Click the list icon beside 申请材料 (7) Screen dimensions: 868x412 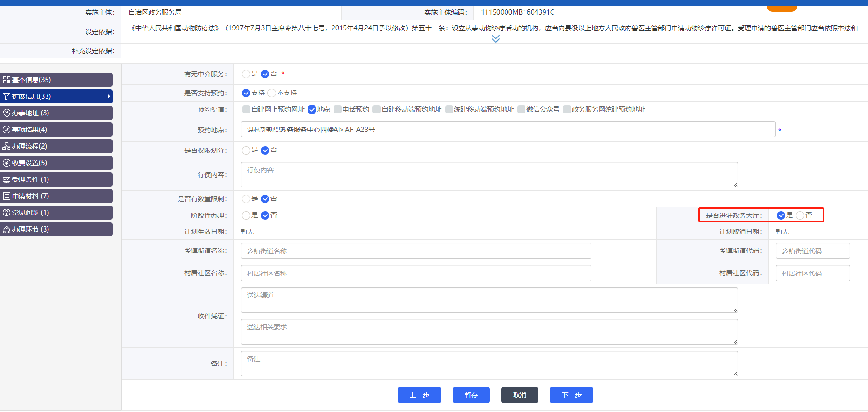(x=7, y=196)
